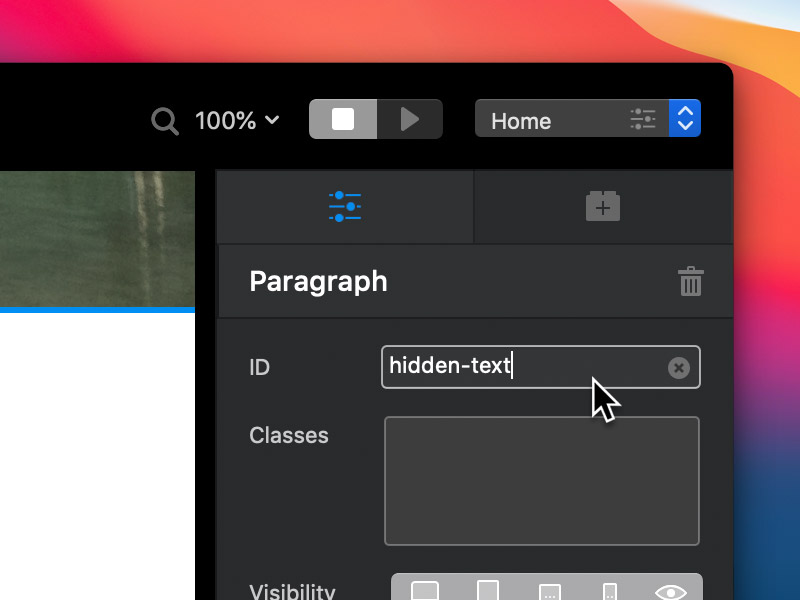800x600 pixels.
Task: Toggle small landscape device visibility icon
Action: [549, 592]
